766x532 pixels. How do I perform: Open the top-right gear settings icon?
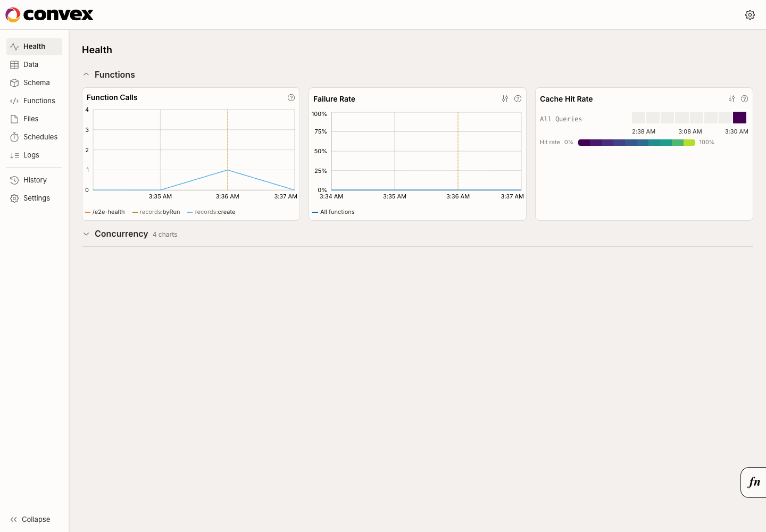click(x=750, y=15)
